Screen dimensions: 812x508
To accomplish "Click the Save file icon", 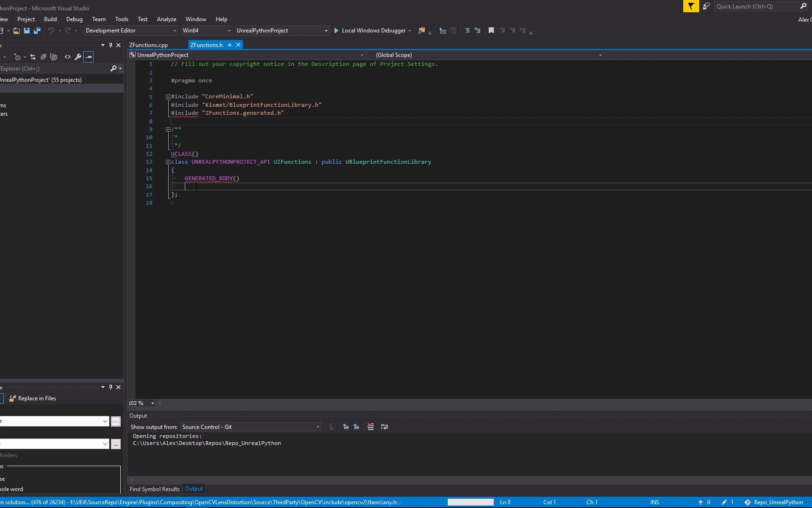I will [27, 31].
